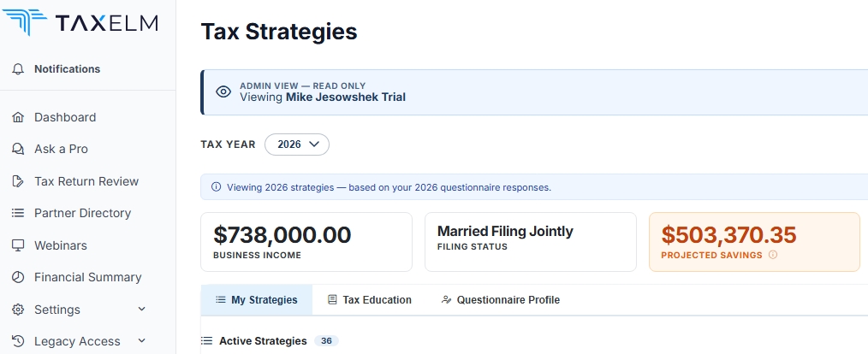Screen dimensions: 868x354
Task: Click the Partner Directory list icon
Action: click(x=18, y=213)
